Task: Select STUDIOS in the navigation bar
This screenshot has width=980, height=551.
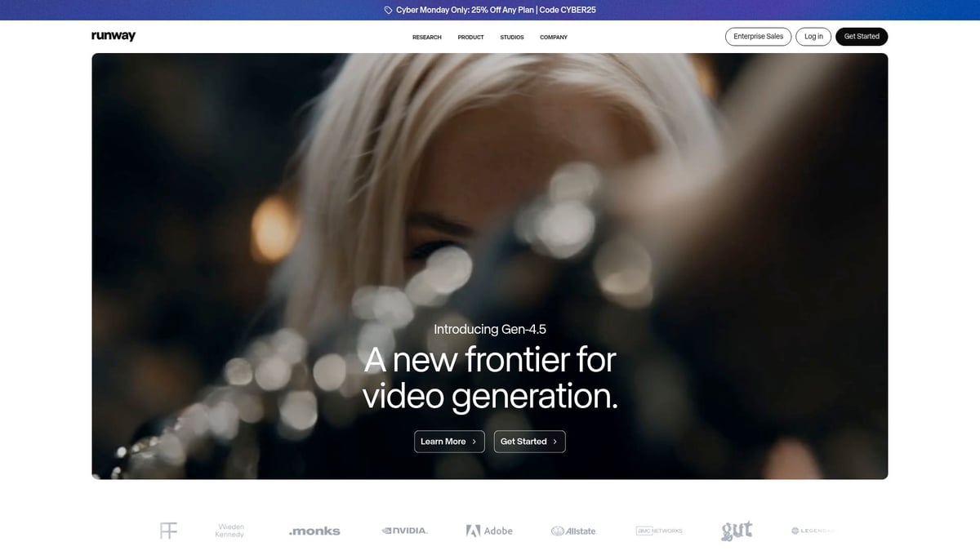Action: 512,37
